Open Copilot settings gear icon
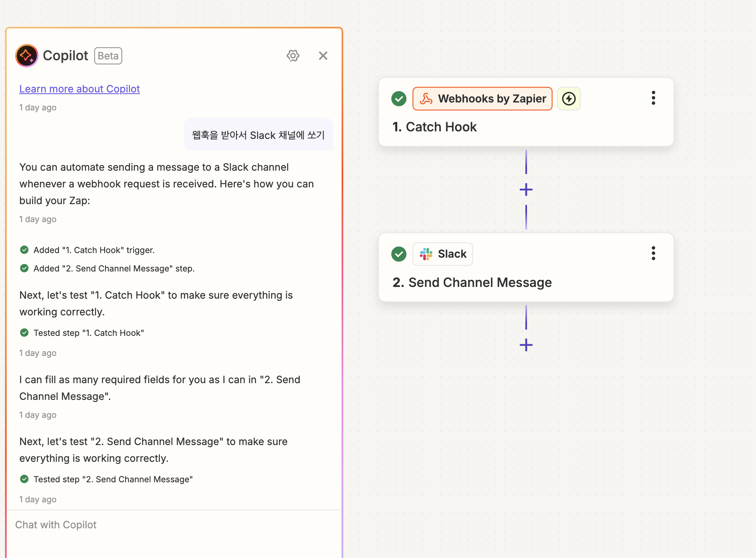The height and width of the screenshot is (558, 756). [x=293, y=56]
